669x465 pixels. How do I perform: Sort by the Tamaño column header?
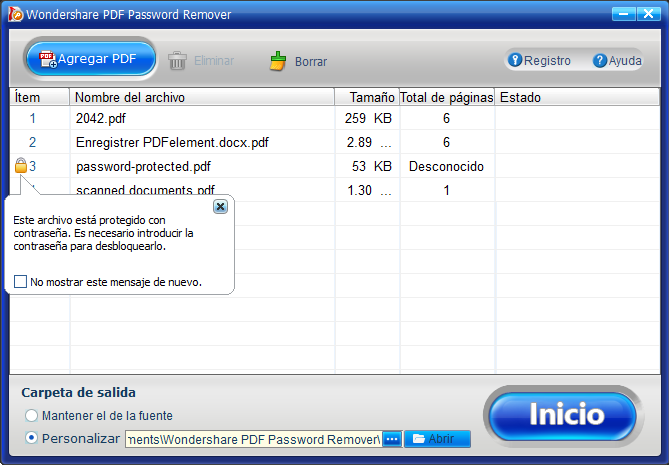coord(367,97)
